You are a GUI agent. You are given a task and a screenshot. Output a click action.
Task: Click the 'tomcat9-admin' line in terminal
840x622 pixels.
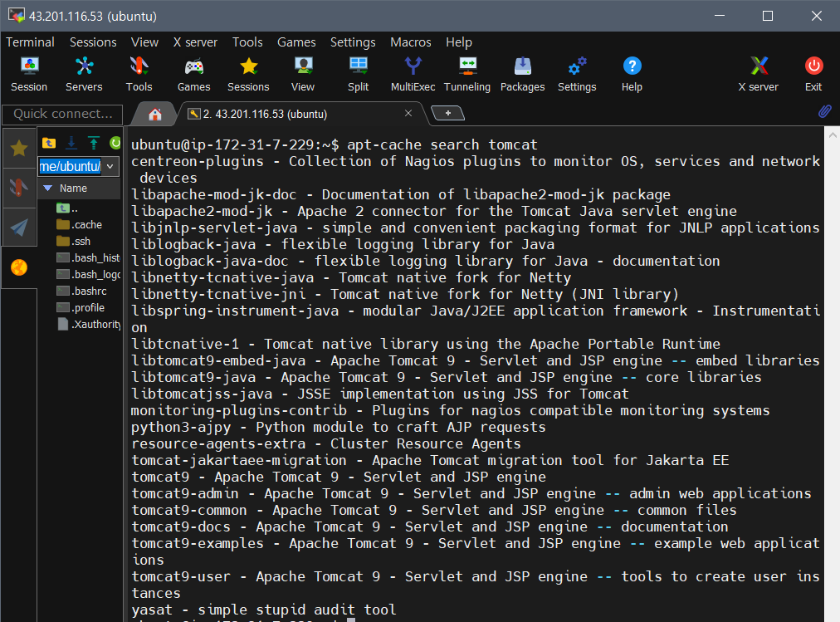[x=471, y=493]
